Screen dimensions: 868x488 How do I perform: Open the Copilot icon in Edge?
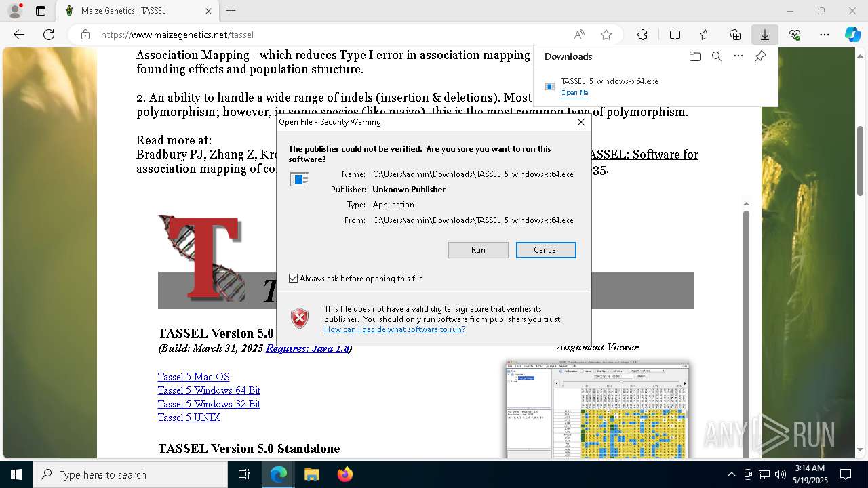point(853,35)
